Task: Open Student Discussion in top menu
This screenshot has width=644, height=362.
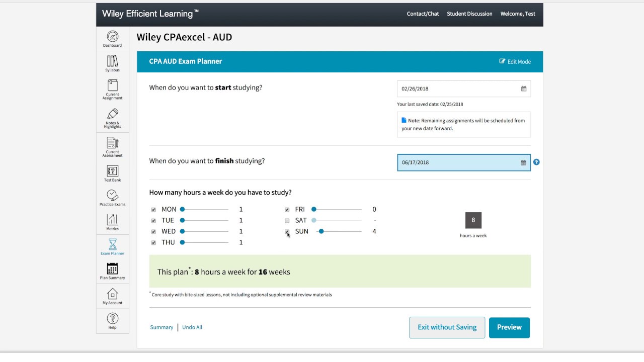Action: point(469,14)
